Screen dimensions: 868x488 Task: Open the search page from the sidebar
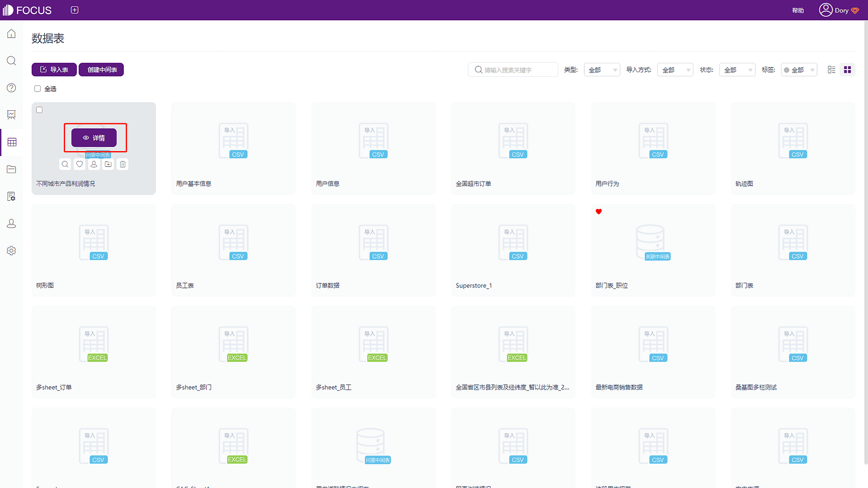[x=11, y=61]
